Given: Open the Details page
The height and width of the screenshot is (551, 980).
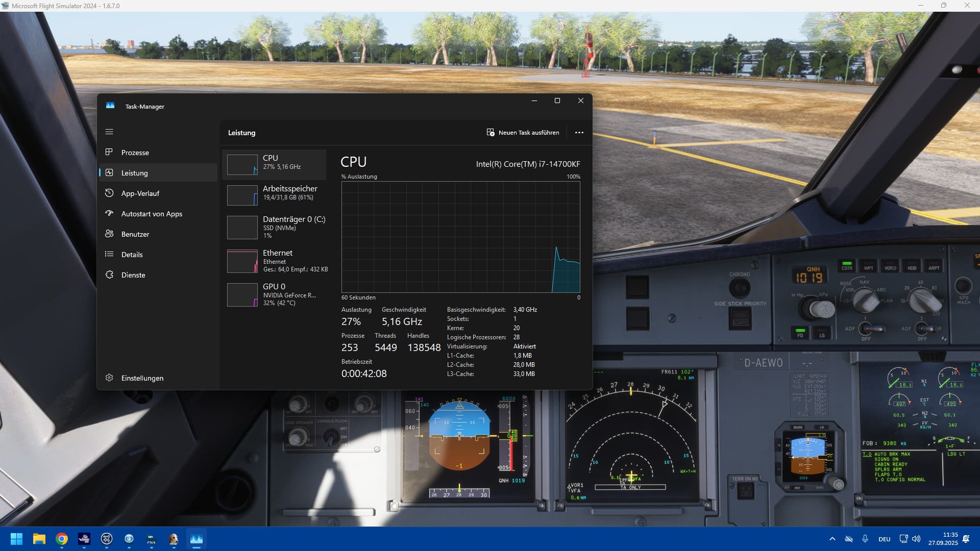Looking at the screenshot, I should pyautogui.click(x=158, y=255).
